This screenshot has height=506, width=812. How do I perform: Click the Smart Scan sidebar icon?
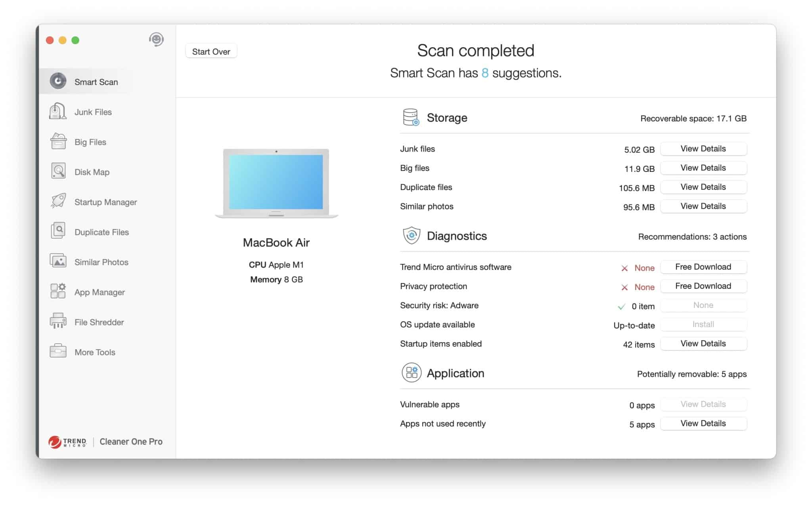tap(58, 81)
